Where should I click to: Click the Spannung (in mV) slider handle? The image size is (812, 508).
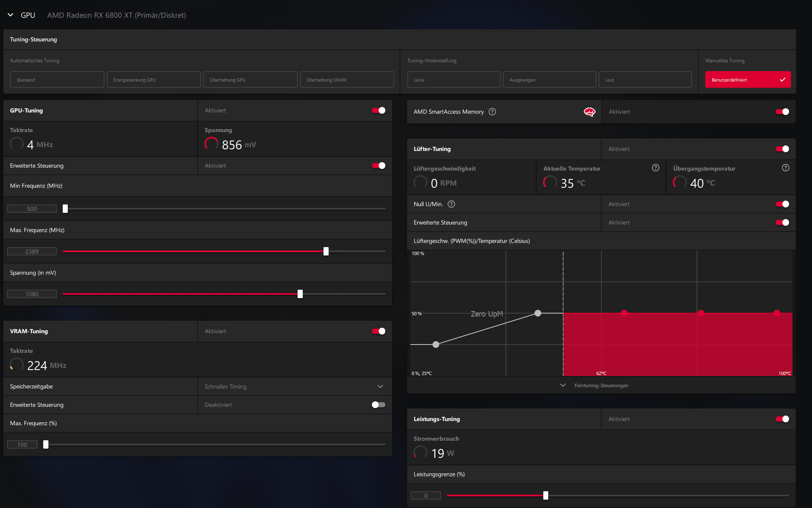click(x=300, y=294)
